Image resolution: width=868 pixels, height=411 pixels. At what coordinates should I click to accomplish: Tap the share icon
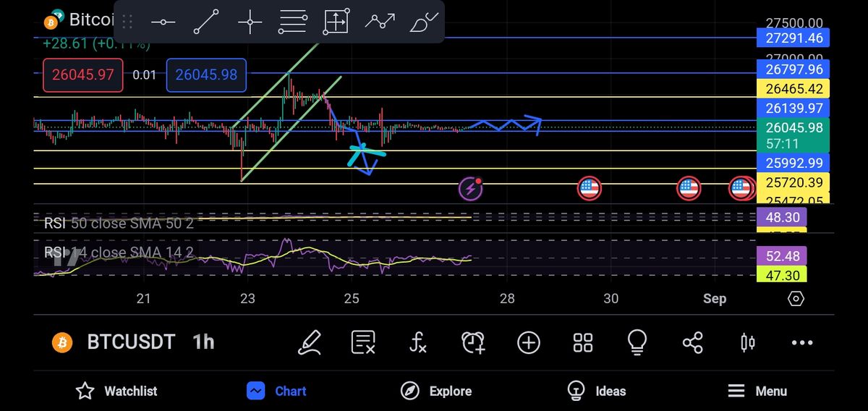692,342
